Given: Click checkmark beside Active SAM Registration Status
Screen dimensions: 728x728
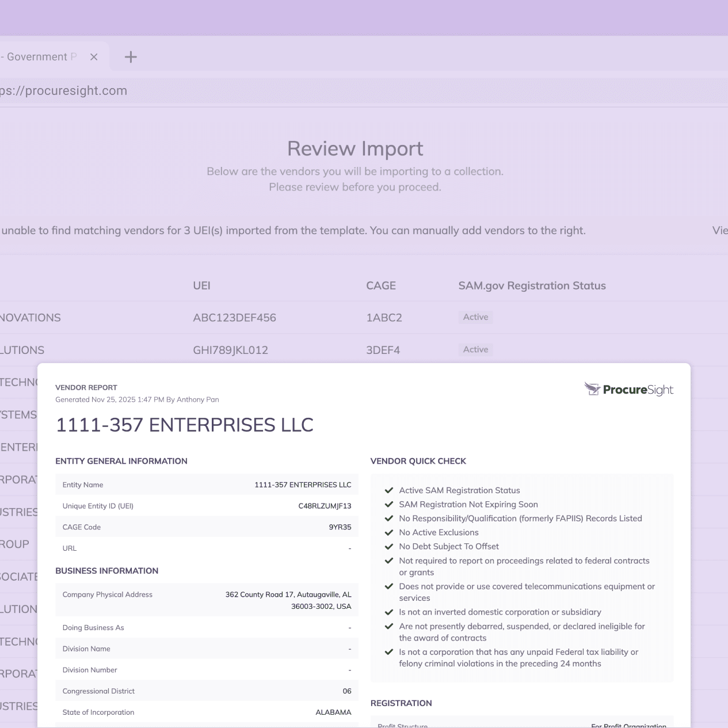Looking at the screenshot, I should click(389, 490).
